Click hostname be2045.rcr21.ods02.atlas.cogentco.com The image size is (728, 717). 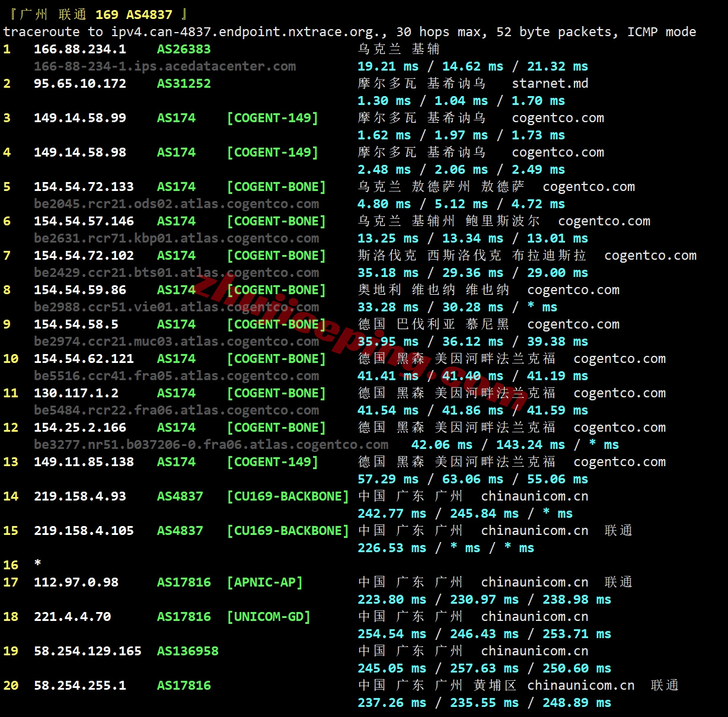pos(177,204)
